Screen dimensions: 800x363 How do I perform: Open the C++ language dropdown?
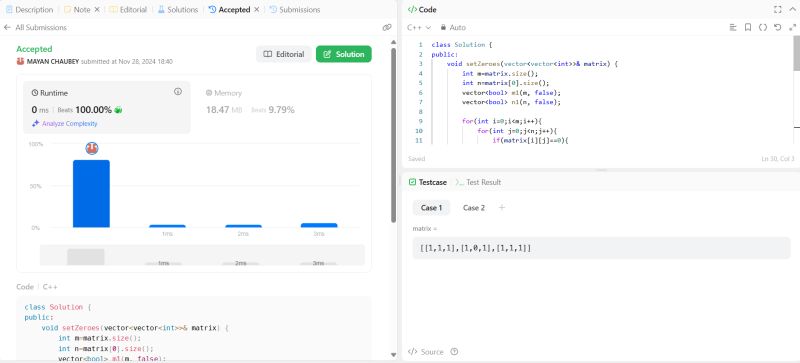(419, 28)
